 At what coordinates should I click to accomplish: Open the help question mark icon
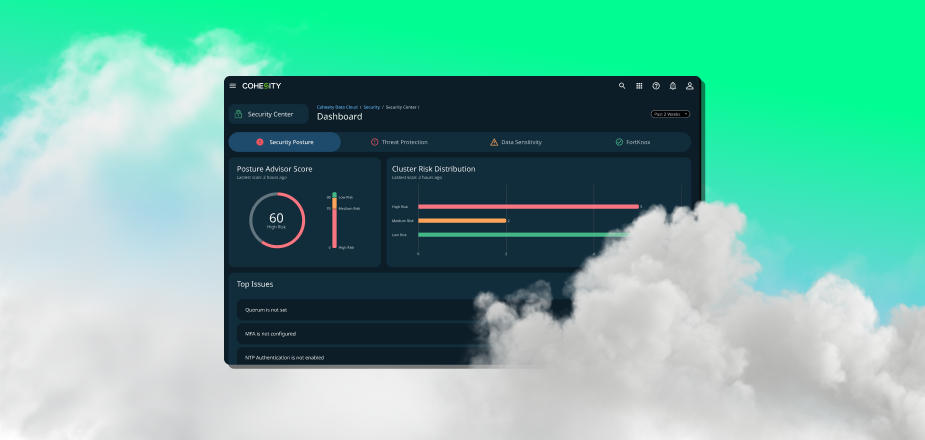(655, 86)
